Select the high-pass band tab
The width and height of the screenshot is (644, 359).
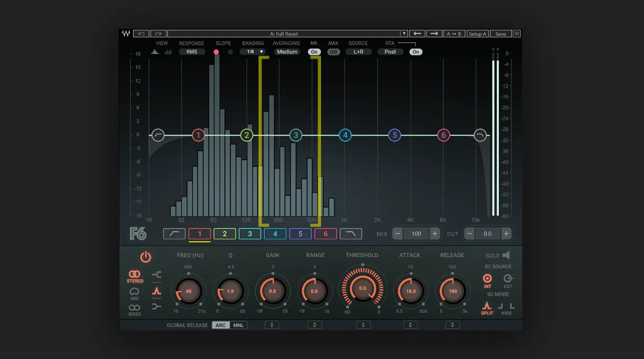(x=174, y=234)
